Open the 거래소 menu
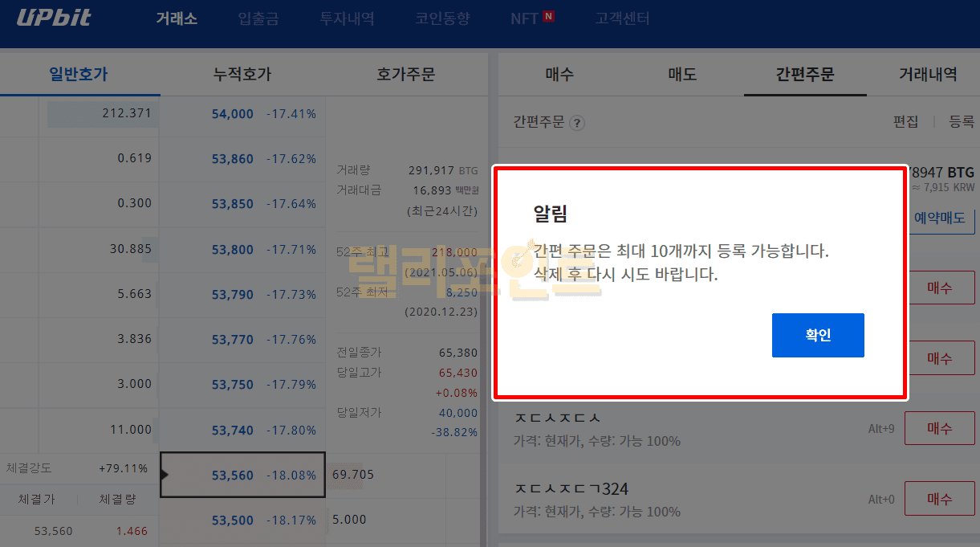980x547 pixels. pos(177,18)
